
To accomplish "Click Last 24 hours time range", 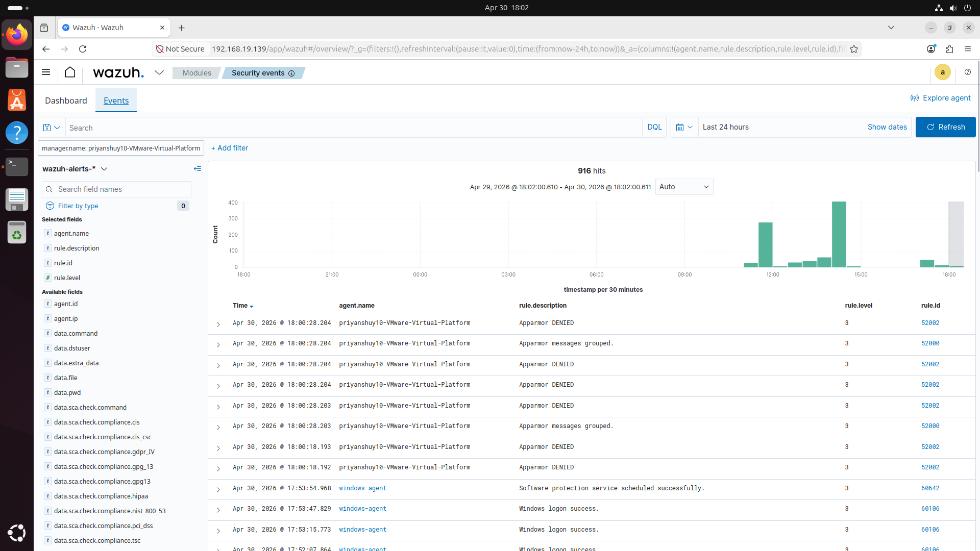I will pyautogui.click(x=725, y=127).
